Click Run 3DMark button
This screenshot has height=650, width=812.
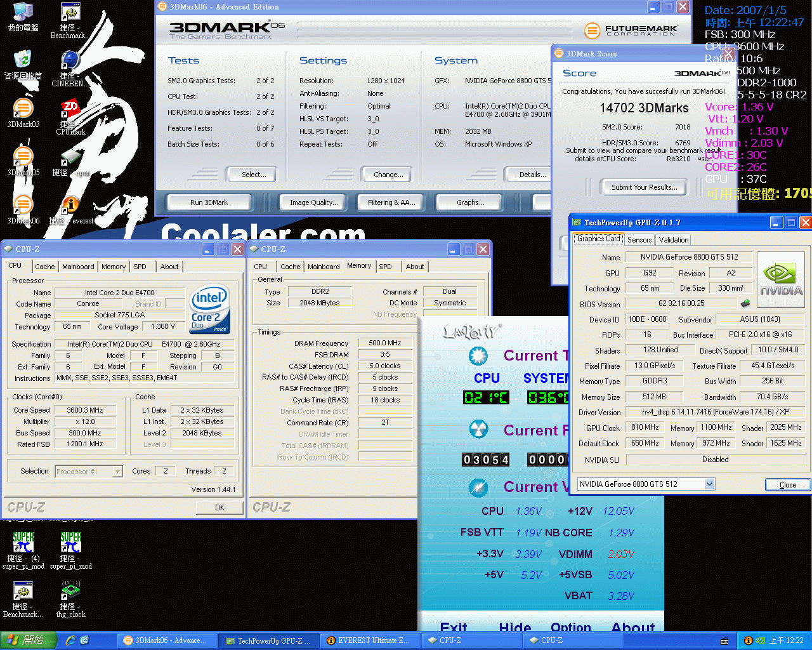tap(209, 202)
